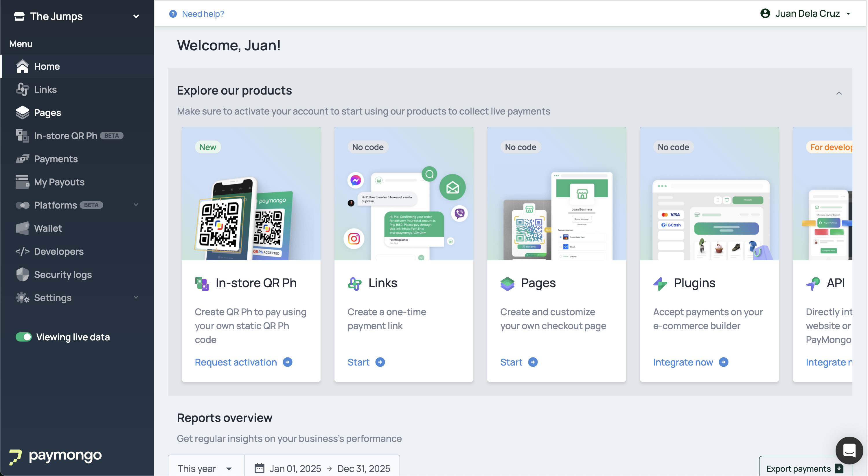The height and width of the screenshot is (476, 868).
Task: Click the Pages layers icon in sidebar
Action: coord(22,112)
